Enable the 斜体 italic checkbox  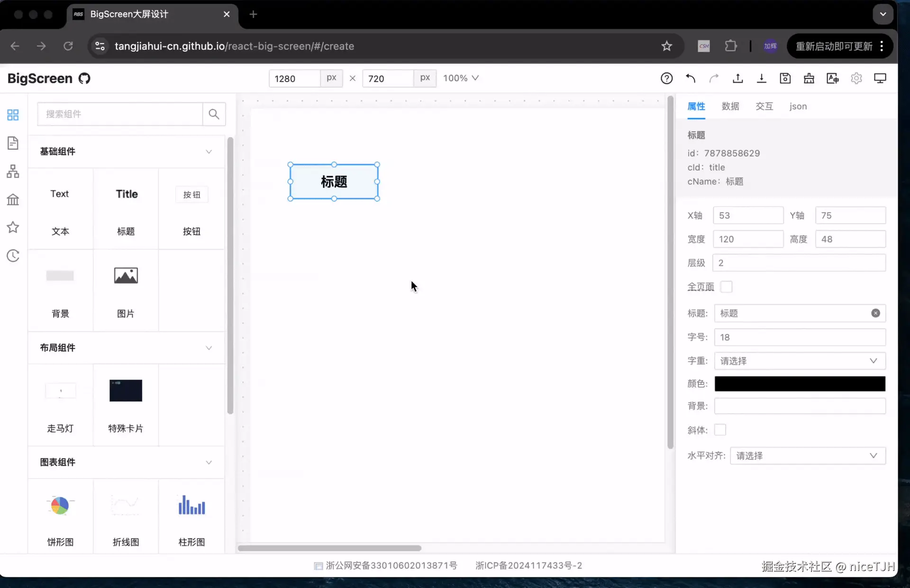[x=720, y=430]
